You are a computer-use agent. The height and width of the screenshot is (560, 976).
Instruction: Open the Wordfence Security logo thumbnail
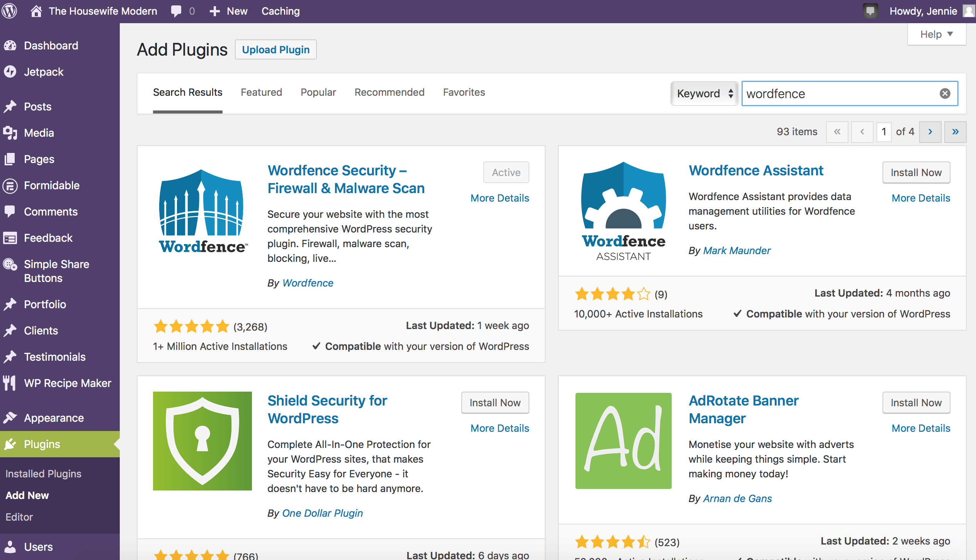(x=202, y=211)
